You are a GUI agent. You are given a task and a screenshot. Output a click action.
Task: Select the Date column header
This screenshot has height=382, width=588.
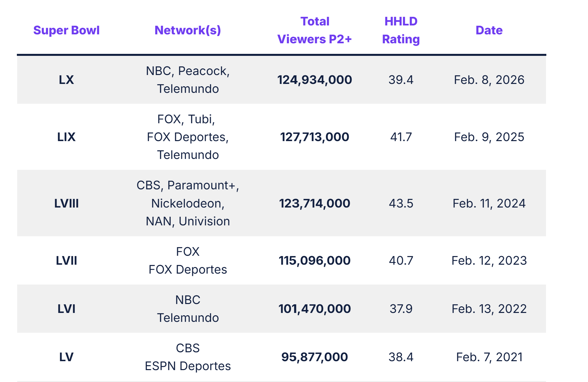(489, 30)
